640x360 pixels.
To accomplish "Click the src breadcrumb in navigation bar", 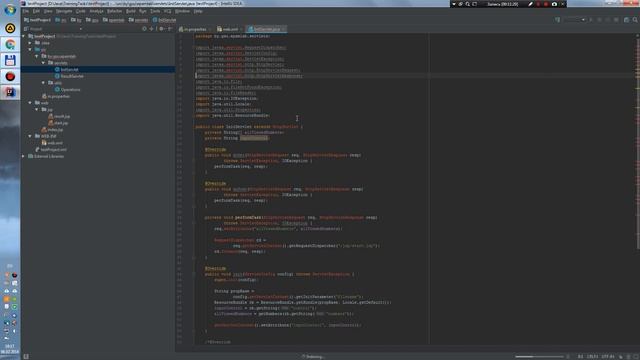I will coord(60,20).
